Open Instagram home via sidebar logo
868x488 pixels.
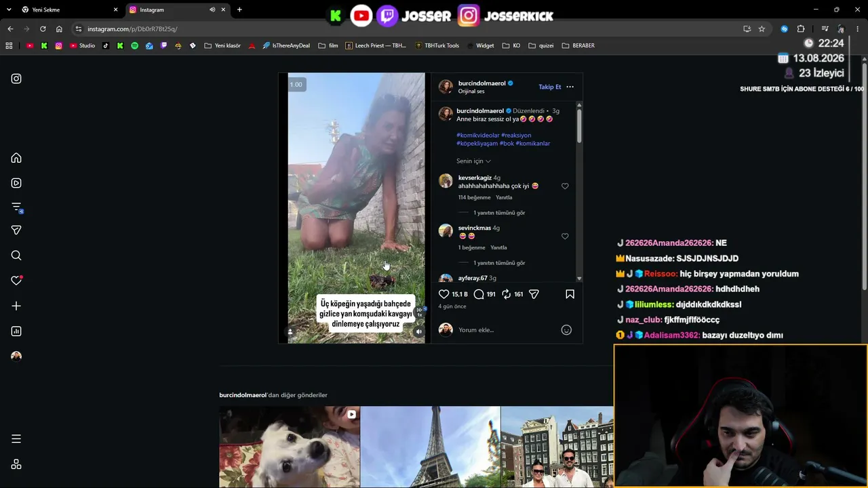click(16, 79)
